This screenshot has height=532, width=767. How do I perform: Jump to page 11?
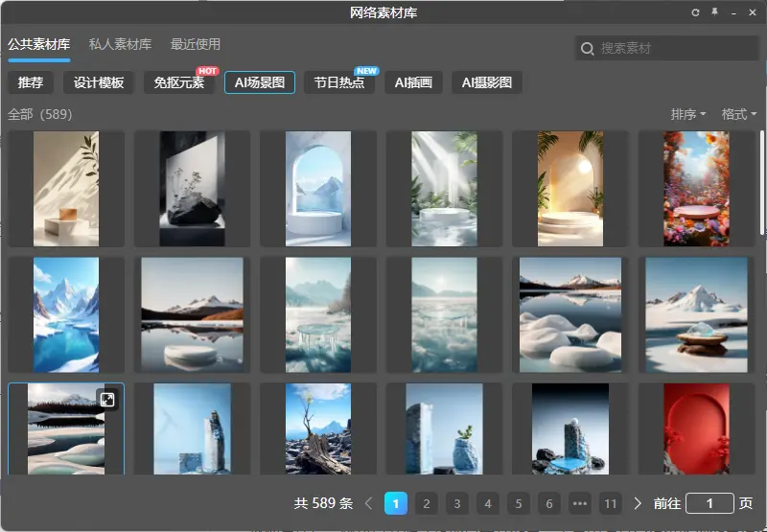(x=610, y=503)
